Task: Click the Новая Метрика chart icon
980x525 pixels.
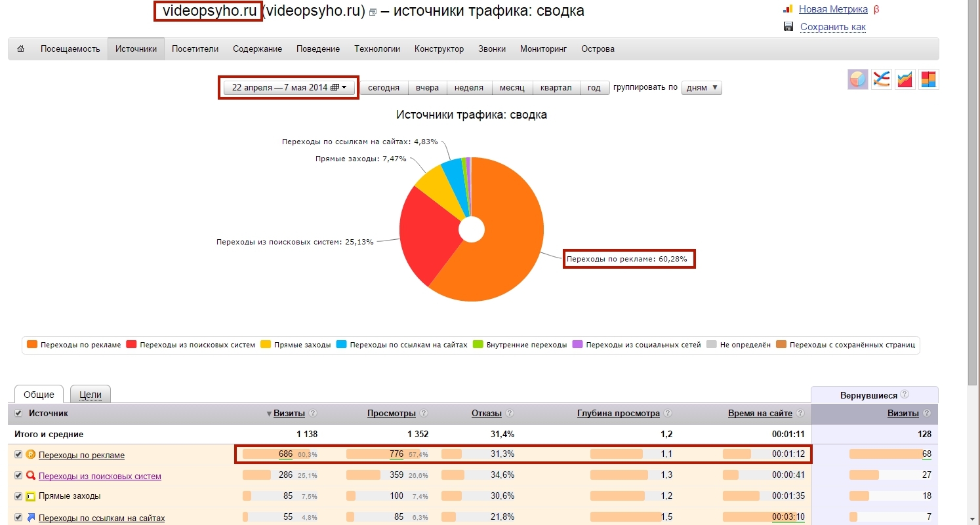Action: point(788,9)
